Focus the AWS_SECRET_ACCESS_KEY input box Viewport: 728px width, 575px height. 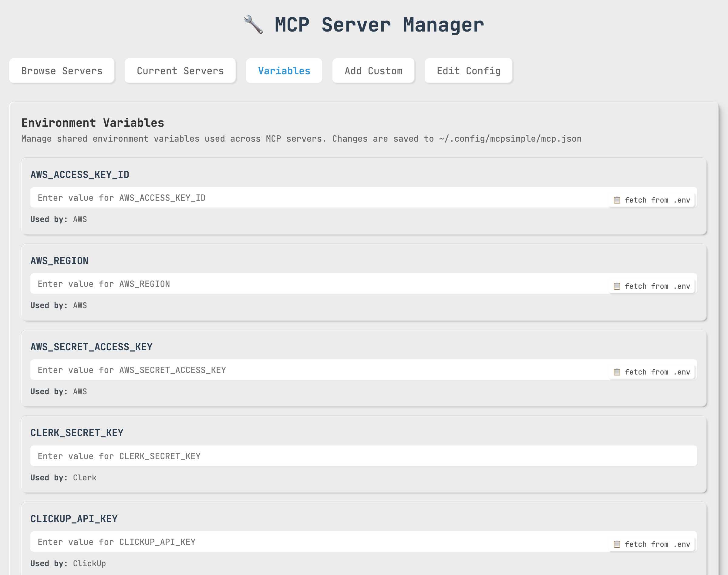269,370
